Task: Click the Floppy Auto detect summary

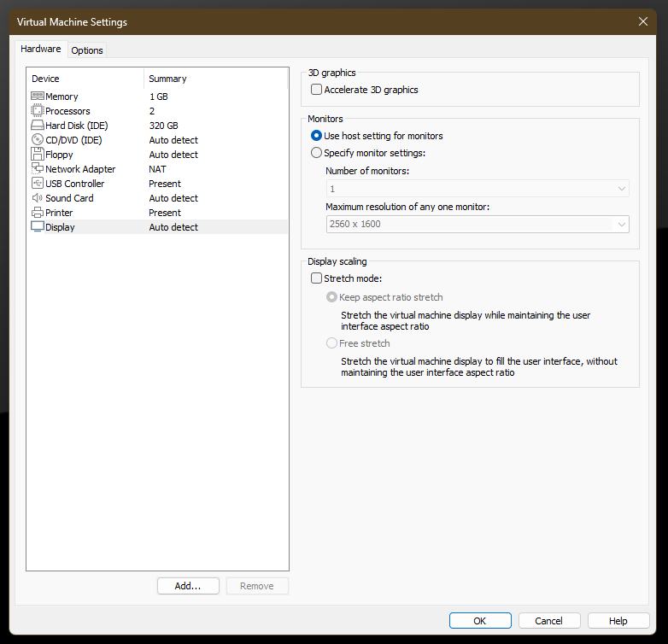Action: [x=173, y=155]
